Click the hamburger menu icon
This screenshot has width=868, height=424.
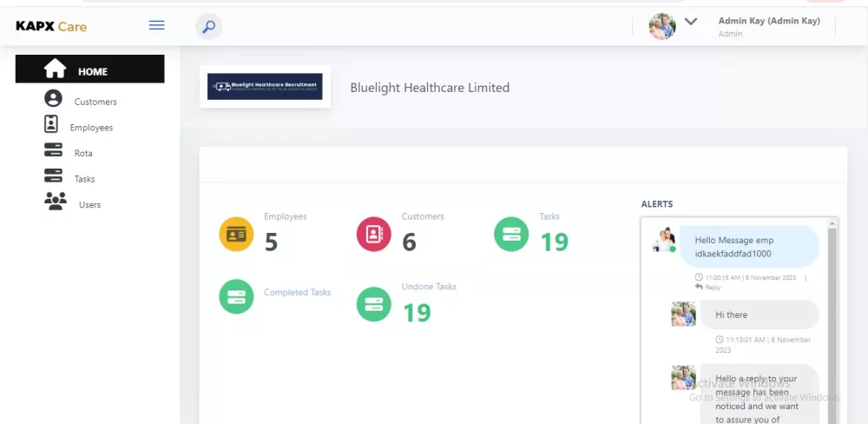click(x=156, y=26)
